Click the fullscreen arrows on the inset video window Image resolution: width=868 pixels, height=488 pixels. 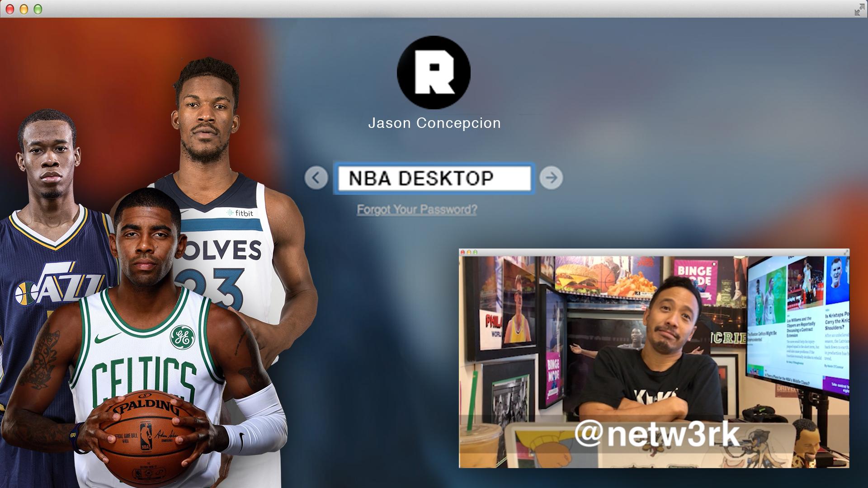(x=845, y=252)
